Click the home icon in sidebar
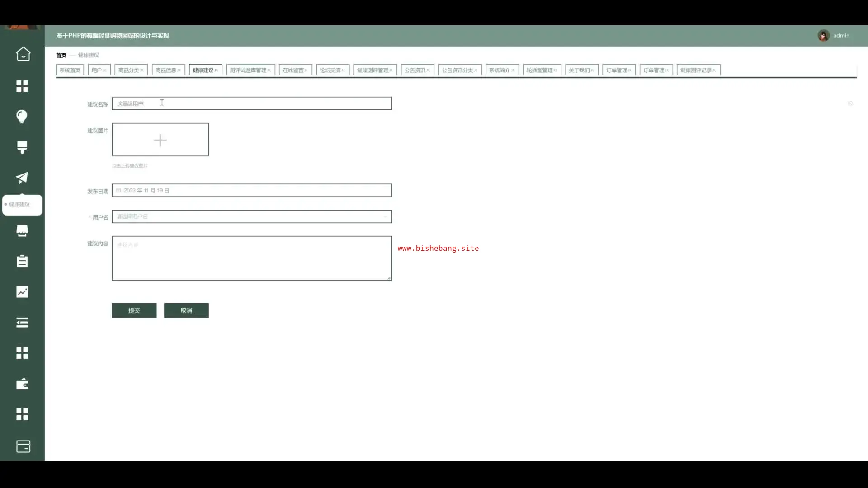 coord(23,54)
